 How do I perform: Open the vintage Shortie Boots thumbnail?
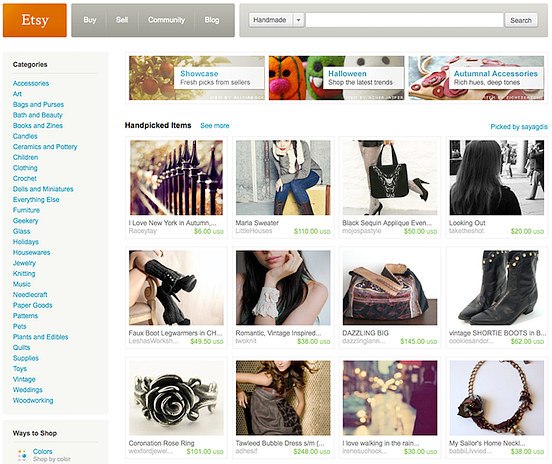(497, 288)
